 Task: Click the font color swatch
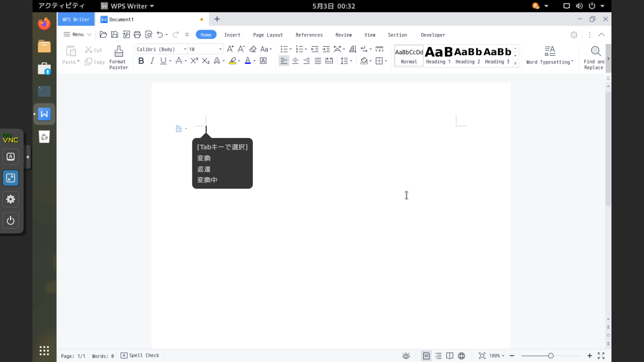click(248, 61)
